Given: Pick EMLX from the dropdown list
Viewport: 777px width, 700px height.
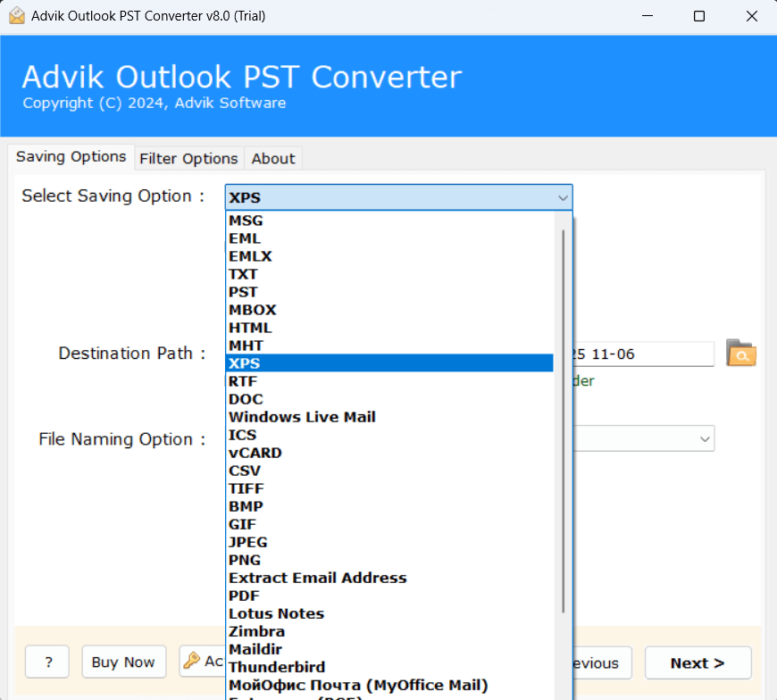Looking at the screenshot, I should point(389,256).
